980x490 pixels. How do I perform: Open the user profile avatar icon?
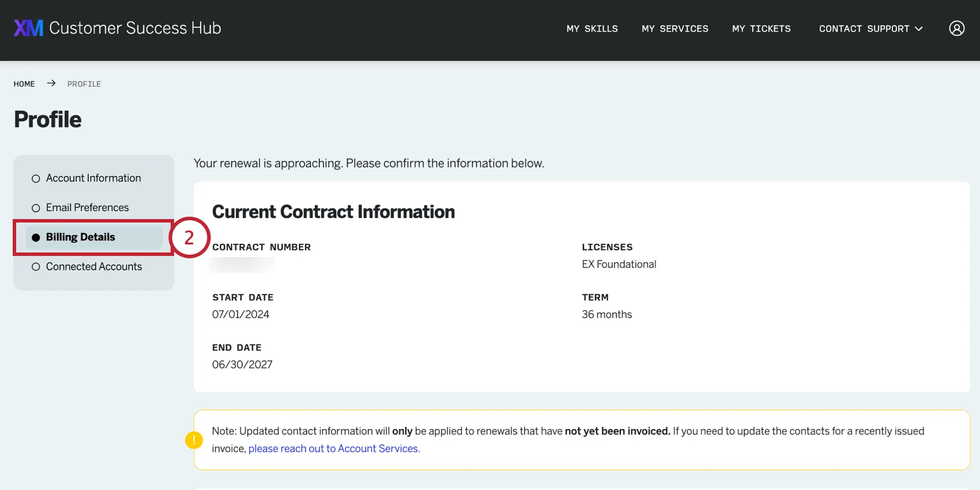click(x=956, y=28)
